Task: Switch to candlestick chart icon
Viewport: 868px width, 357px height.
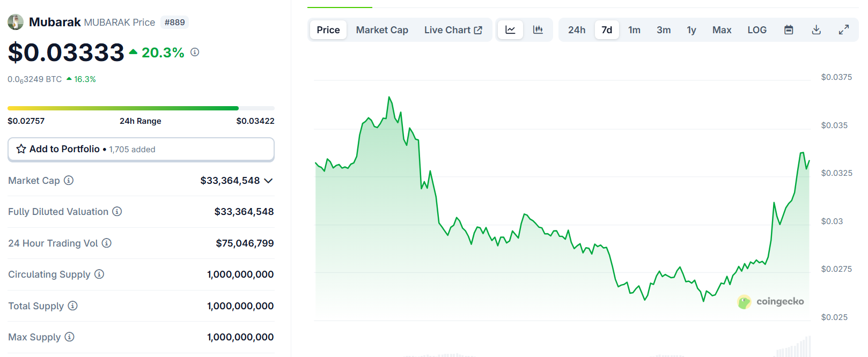Action: [538, 30]
